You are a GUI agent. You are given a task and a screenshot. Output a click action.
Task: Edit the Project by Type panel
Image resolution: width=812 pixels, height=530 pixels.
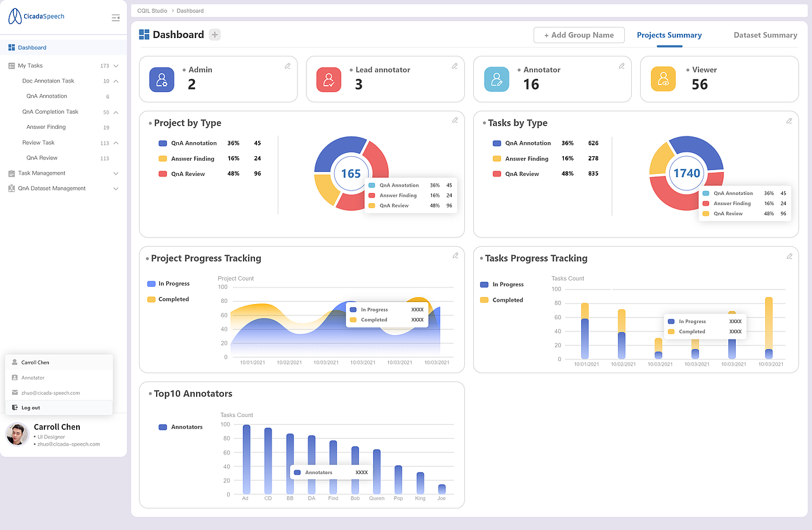click(x=455, y=120)
